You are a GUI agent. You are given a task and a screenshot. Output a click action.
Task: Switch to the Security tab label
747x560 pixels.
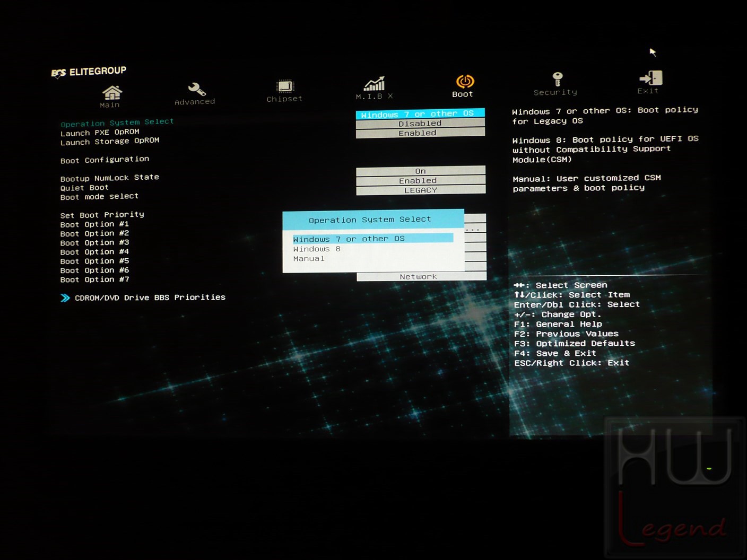pos(555,92)
